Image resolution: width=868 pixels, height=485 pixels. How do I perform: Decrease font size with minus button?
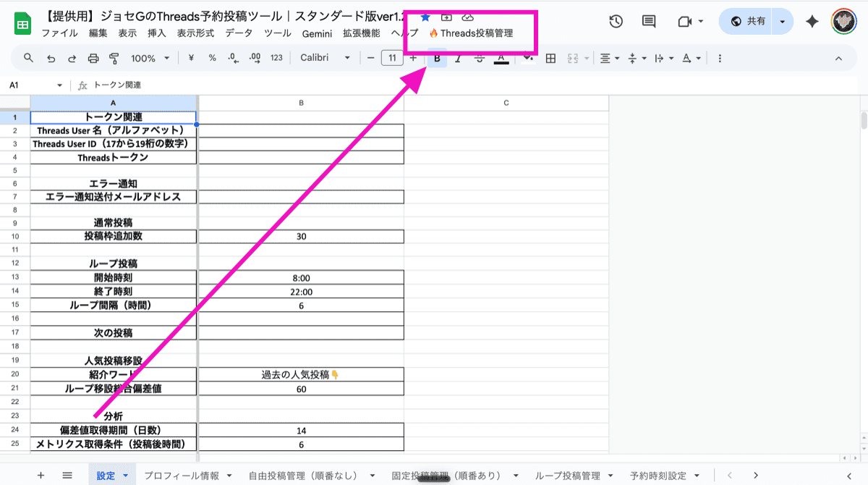pyautogui.click(x=371, y=58)
